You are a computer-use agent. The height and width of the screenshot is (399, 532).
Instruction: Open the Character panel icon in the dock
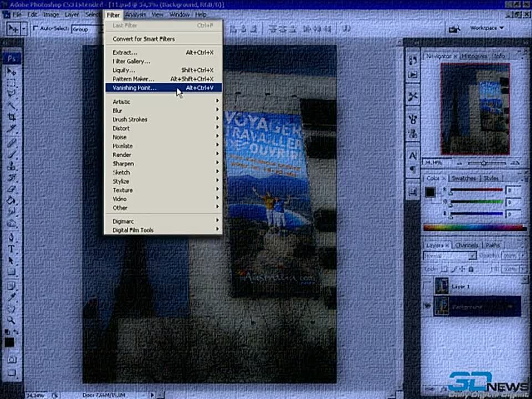412,156
